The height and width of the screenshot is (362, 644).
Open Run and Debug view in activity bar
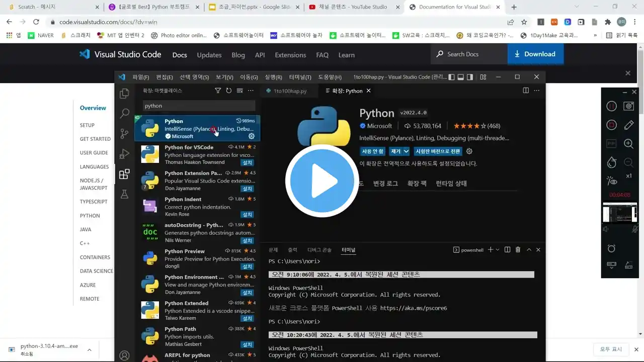point(124,154)
